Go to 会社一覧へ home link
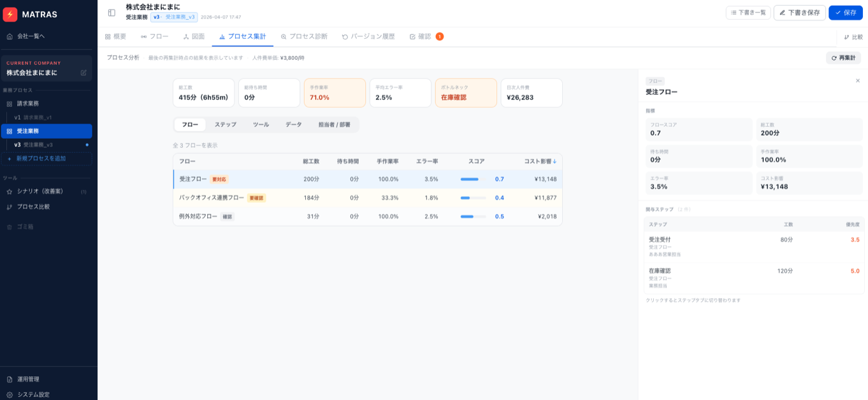Screen dimensions: 868x400 [31, 36]
